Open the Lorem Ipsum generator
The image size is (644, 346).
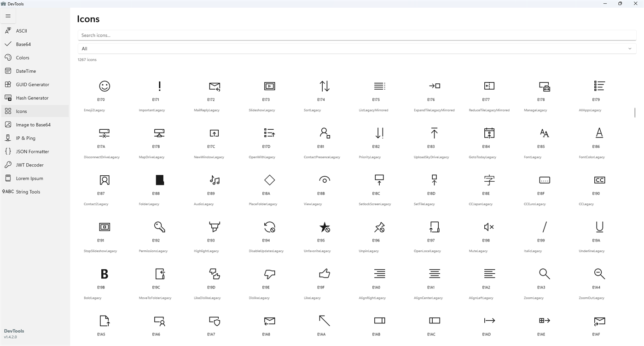point(35,178)
